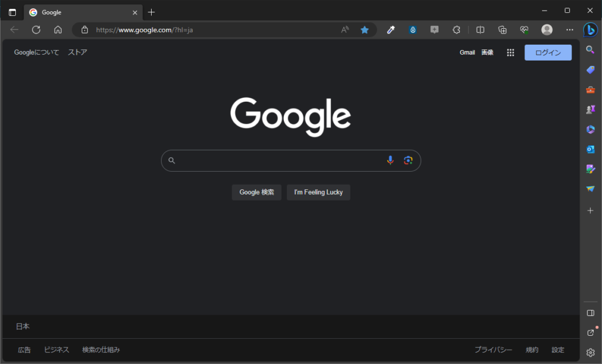
Task: Open the 広告 footer link
Action: 24,350
